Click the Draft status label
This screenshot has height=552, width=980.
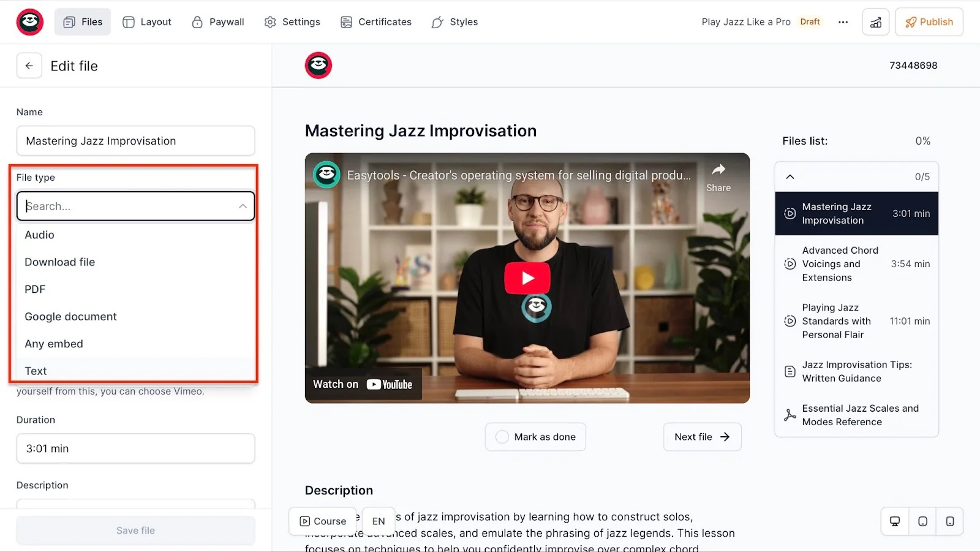pos(810,22)
